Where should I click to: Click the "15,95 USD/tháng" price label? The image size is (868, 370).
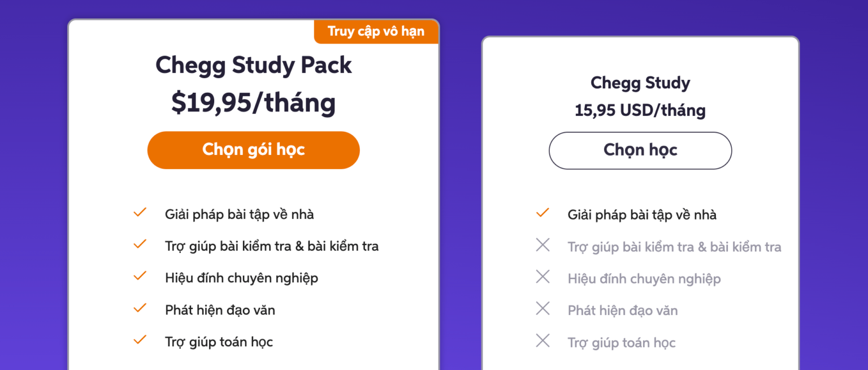[x=640, y=110]
